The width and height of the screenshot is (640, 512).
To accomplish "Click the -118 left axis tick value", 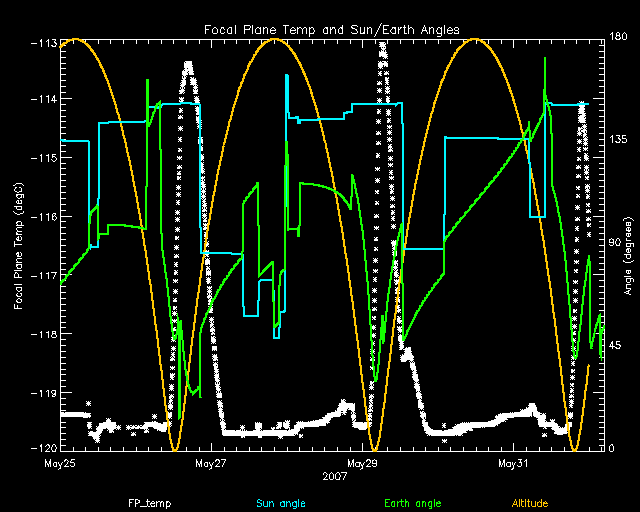I will tap(43, 332).
